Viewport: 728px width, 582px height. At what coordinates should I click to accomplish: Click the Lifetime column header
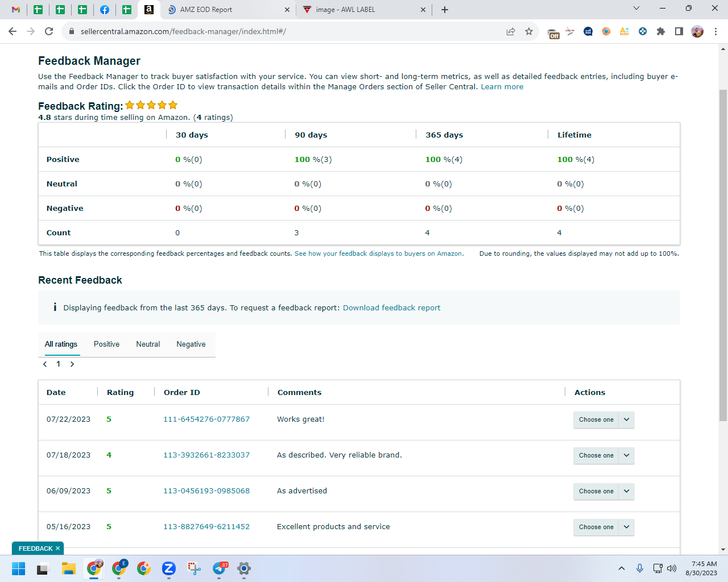(x=574, y=135)
